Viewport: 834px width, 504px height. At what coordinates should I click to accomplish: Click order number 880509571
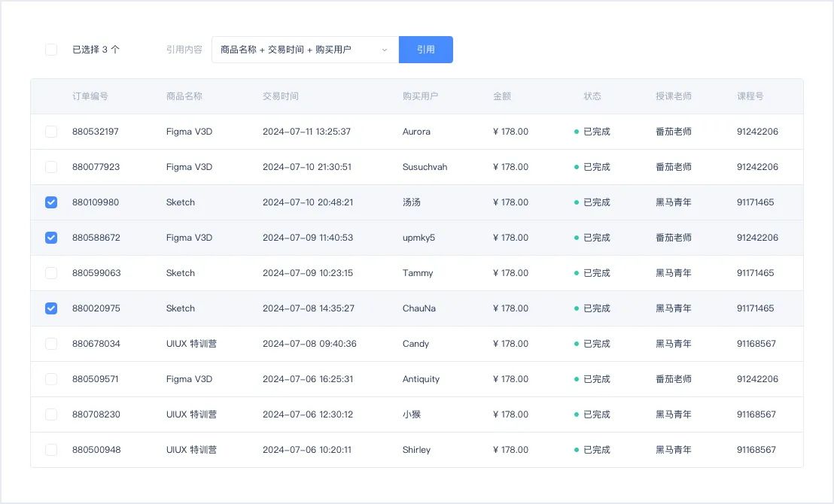tap(96, 379)
